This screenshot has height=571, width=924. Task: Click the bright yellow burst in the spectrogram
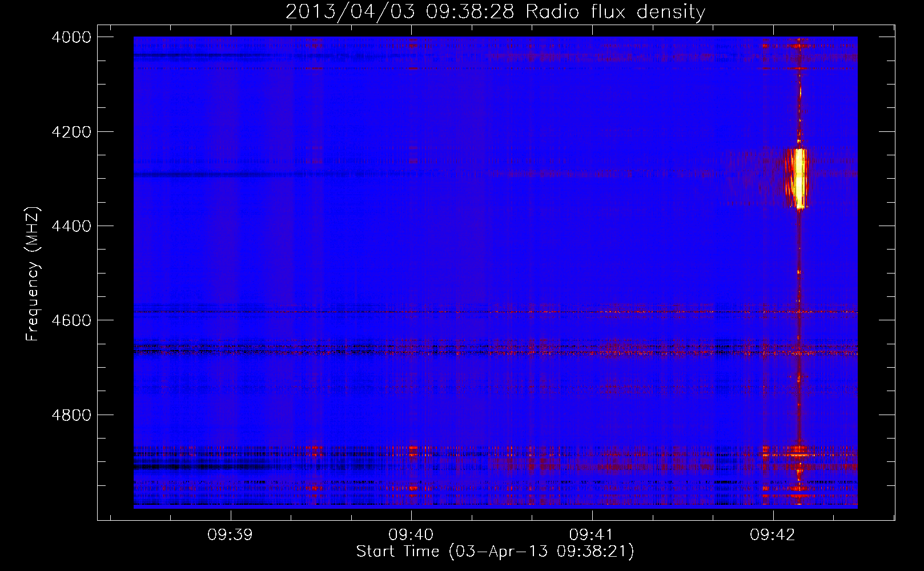pyautogui.click(x=799, y=178)
